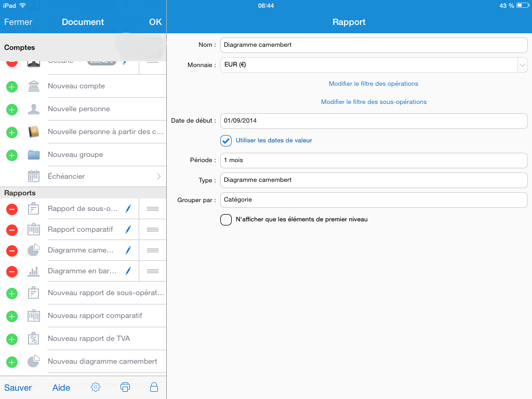Open the Grouper par Catégorie selector

(374, 199)
